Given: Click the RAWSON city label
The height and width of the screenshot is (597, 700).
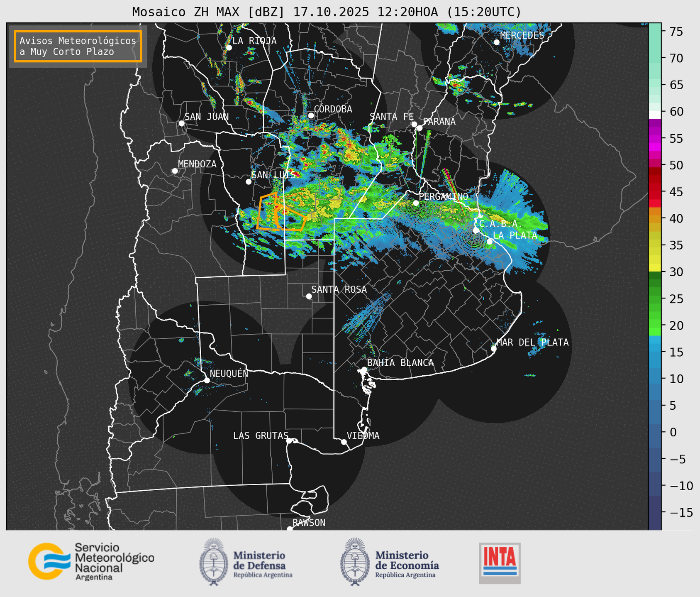Looking at the screenshot, I should 309,523.
